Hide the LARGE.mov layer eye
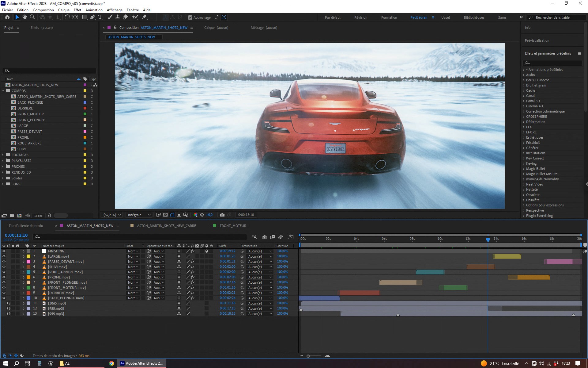588x368 pixels. pos(4,256)
